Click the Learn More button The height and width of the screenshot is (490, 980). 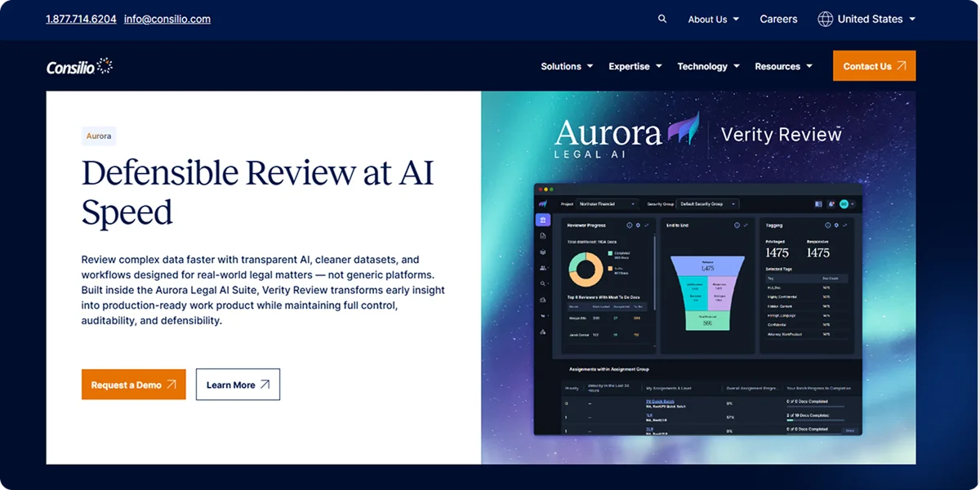pyautogui.click(x=238, y=385)
